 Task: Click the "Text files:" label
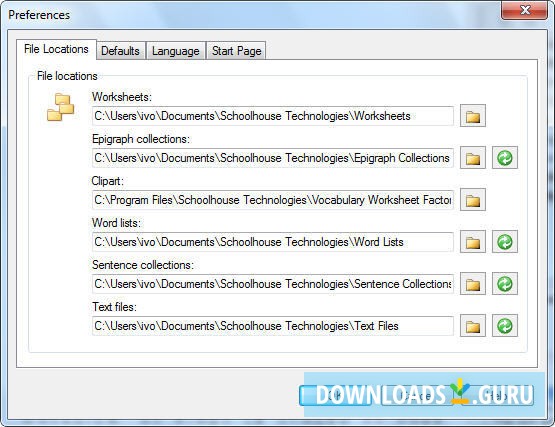tap(114, 307)
